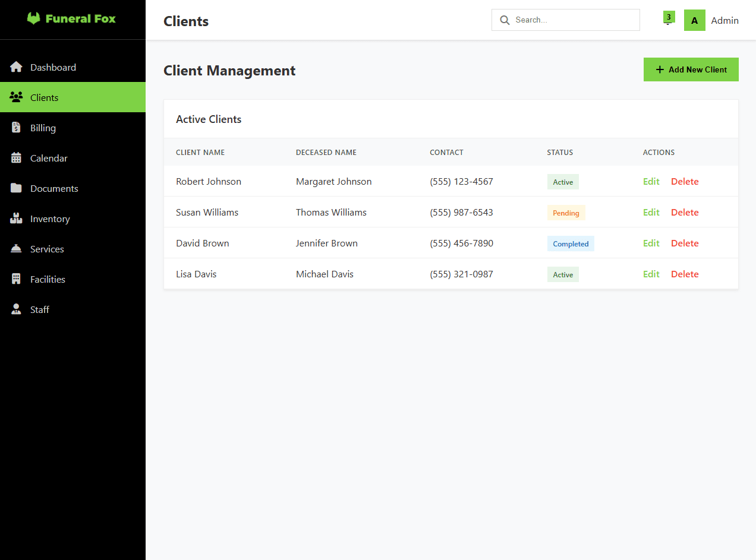Image resolution: width=756 pixels, height=560 pixels.
Task: Edit Susan Williams's client record
Action: point(651,212)
